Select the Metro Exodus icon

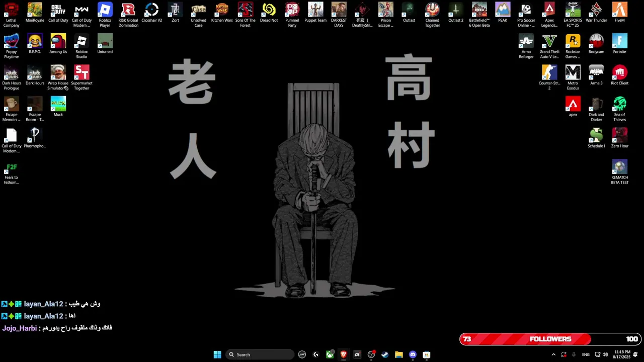(573, 77)
